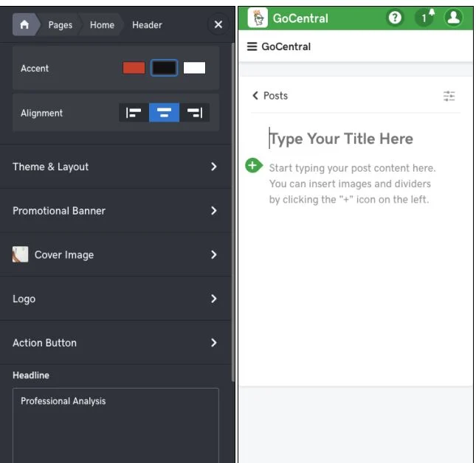This screenshot has height=463, width=476.
Task: Click the GoCentral text beside hamburger menu
Action: tap(286, 46)
